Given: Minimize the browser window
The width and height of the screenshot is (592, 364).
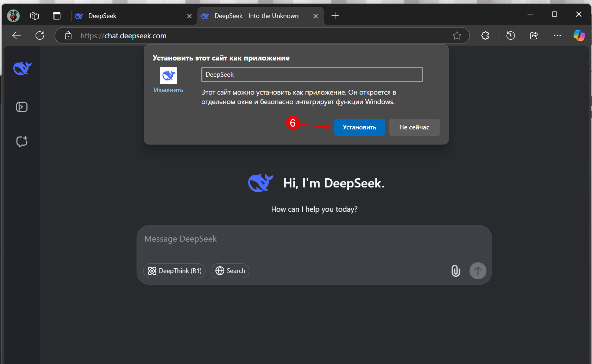Looking at the screenshot, I should [x=530, y=14].
